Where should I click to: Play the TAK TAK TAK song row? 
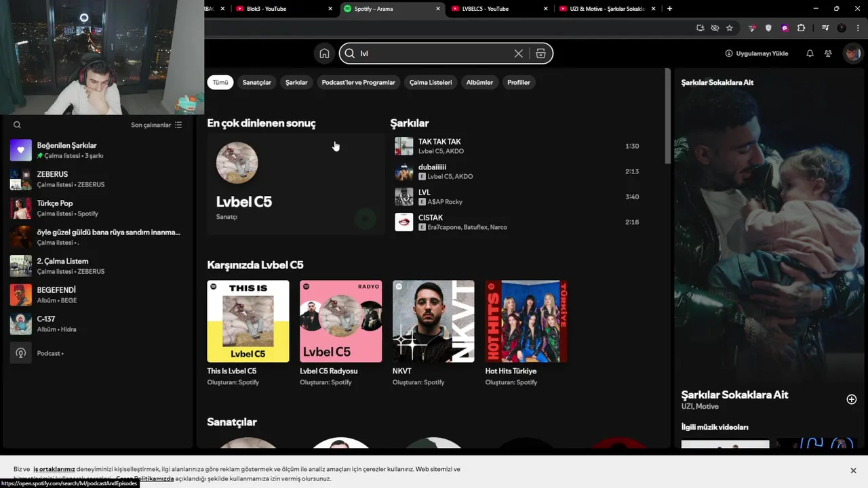pos(517,146)
